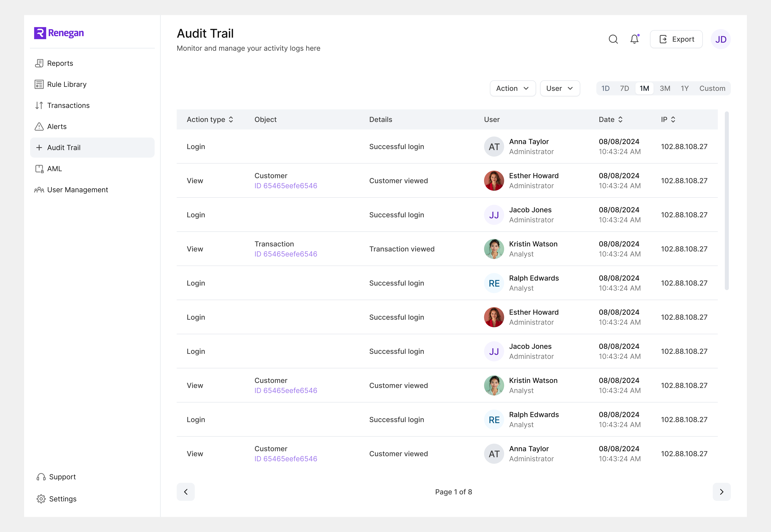This screenshot has width=771, height=532.
Task: Select the 7D time range tab
Action: click(624, 88)
